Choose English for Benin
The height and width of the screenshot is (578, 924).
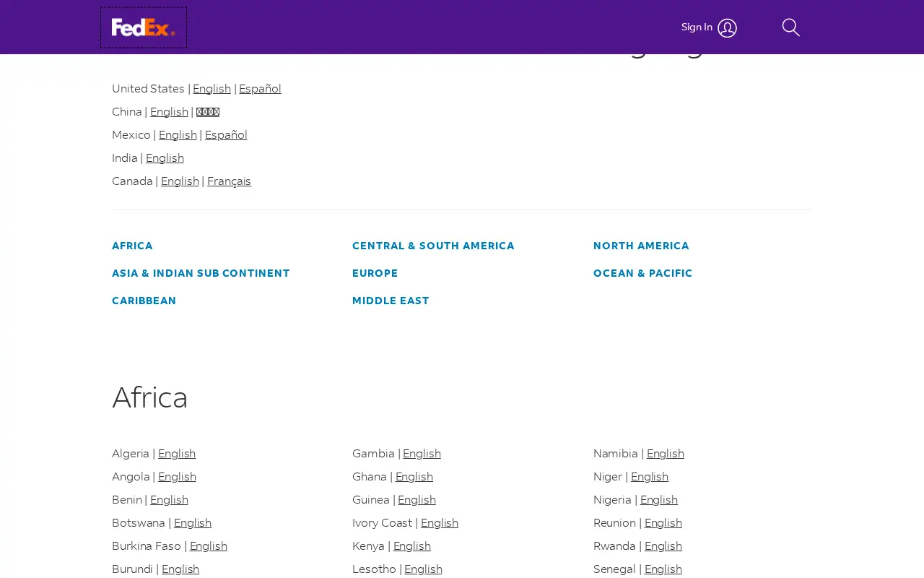point(169,500)
